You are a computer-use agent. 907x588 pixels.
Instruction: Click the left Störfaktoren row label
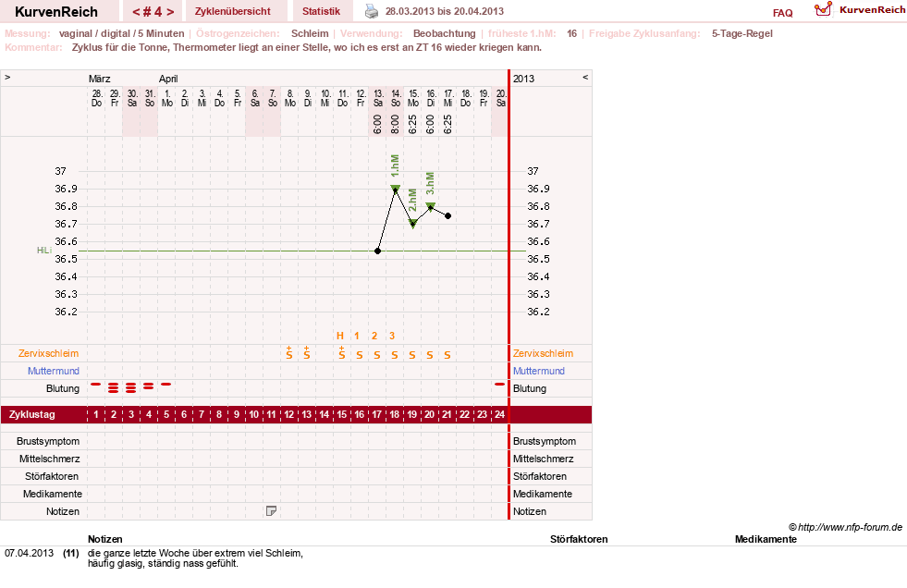52,476
